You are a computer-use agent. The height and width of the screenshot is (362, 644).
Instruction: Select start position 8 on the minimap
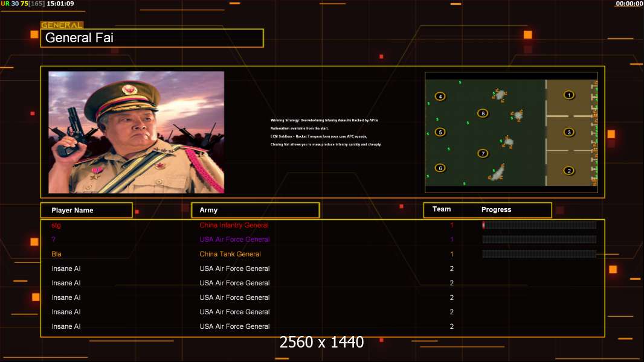pos(482,113)
